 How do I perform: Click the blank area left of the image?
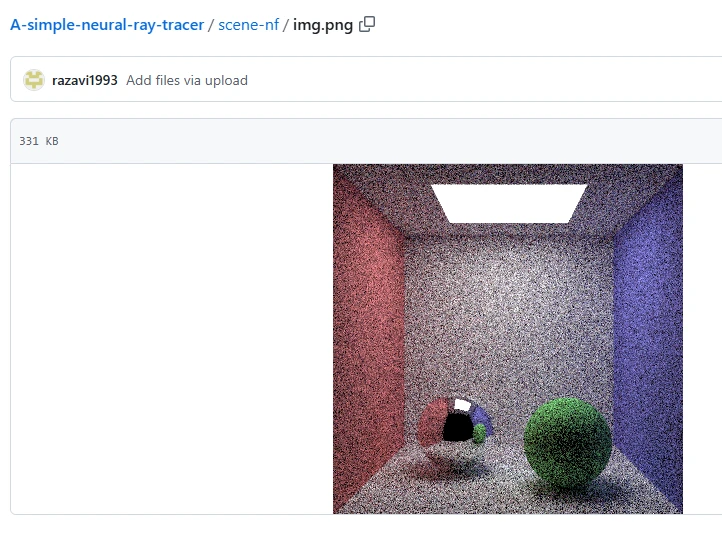click(172, 338)
